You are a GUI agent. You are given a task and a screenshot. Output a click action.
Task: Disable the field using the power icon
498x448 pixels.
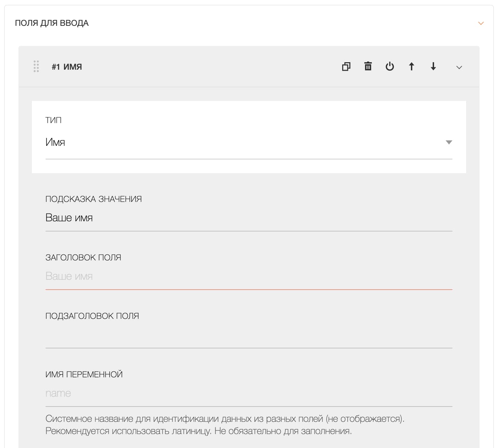click(x=390, y=67)
